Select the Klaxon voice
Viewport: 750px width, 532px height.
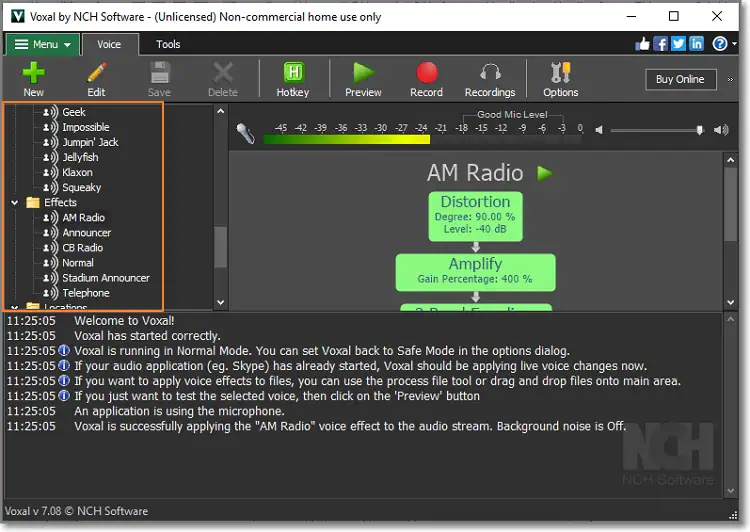point(77,172)
